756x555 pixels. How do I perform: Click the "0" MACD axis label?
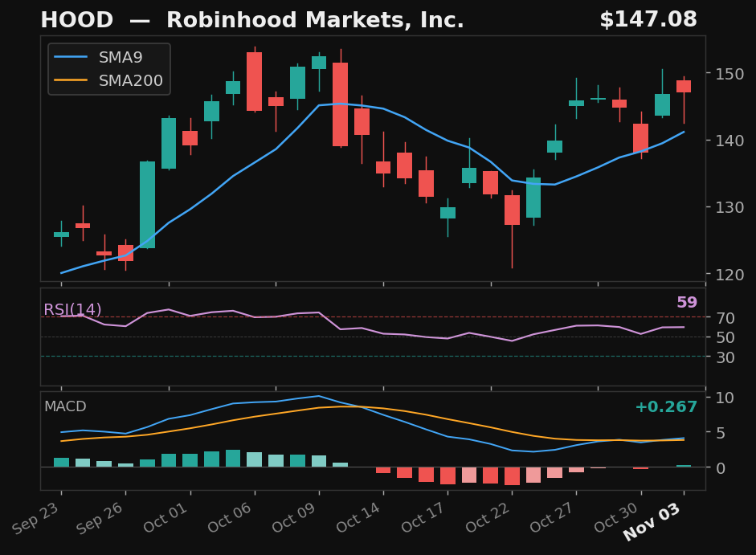pos(721,467)
